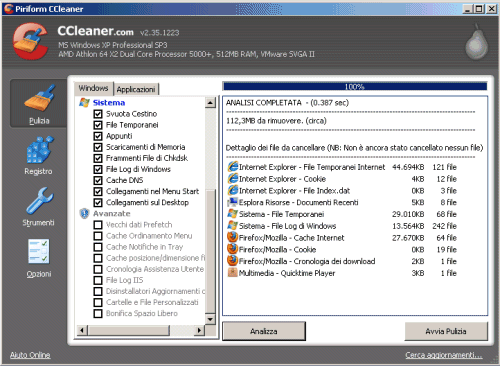Click Internet Explorer icon for File Temporanei Internet
500x366 pixels.
[233, 167]
